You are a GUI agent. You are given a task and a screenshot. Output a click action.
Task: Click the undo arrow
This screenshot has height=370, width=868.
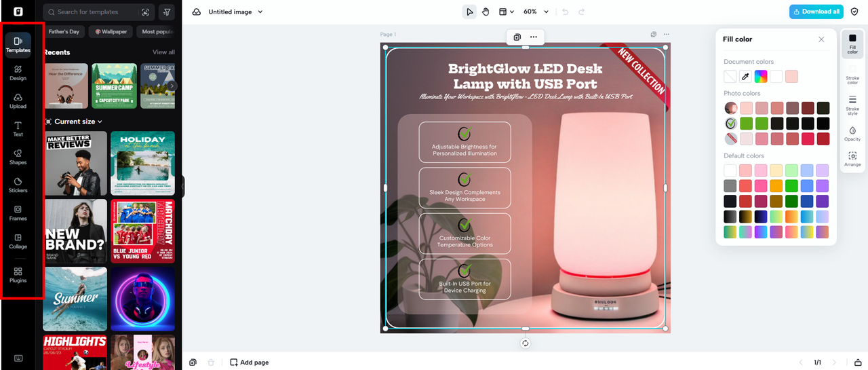click(x=565, y=12)
